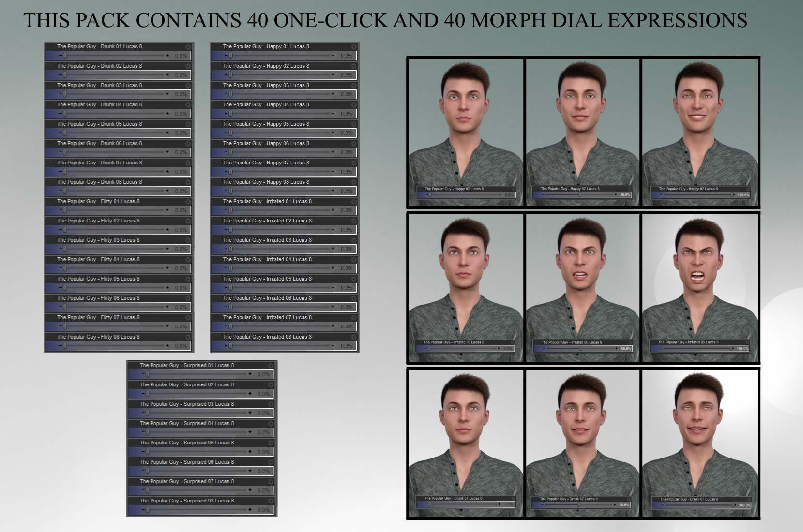The image size is (803, 532).
Task: Increase Surprised 03 dial with plus button
Action: point(250,413)
